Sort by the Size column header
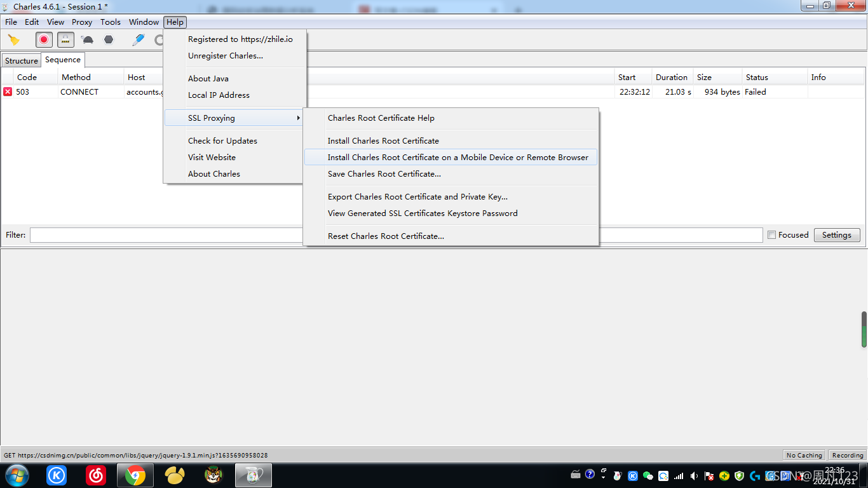The height and width of the screenshot is (488, 868). tap(717, 77)
